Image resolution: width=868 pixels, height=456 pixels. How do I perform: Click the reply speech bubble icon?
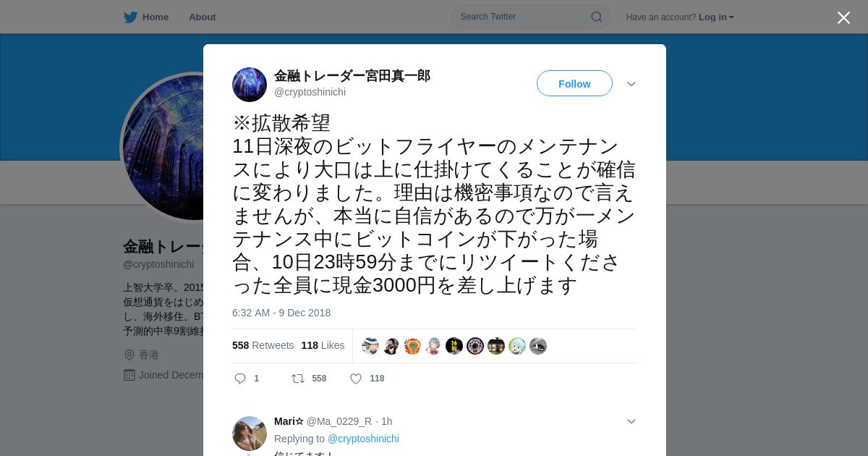(240, 379)
